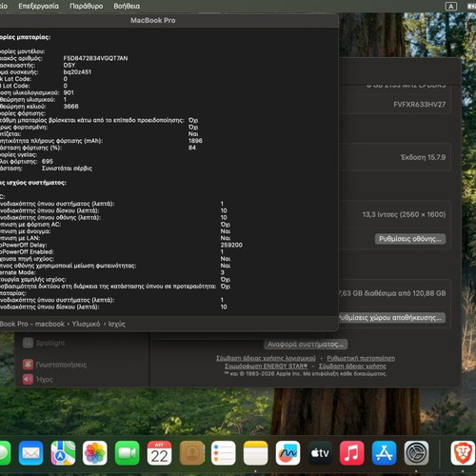Launch FaceTime from the Dock
The height and width of the screenshot is (476, 476).
coord(127,453)
